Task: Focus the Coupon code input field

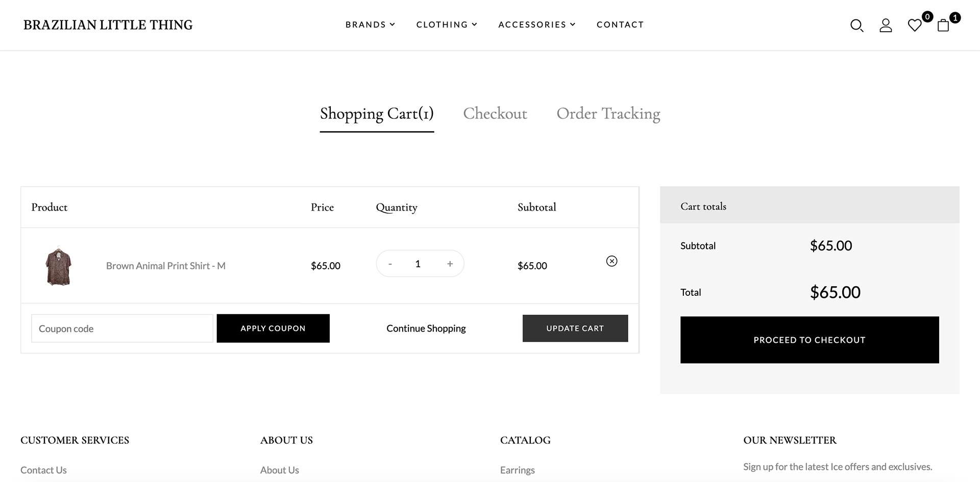Action: coord(122,328)
